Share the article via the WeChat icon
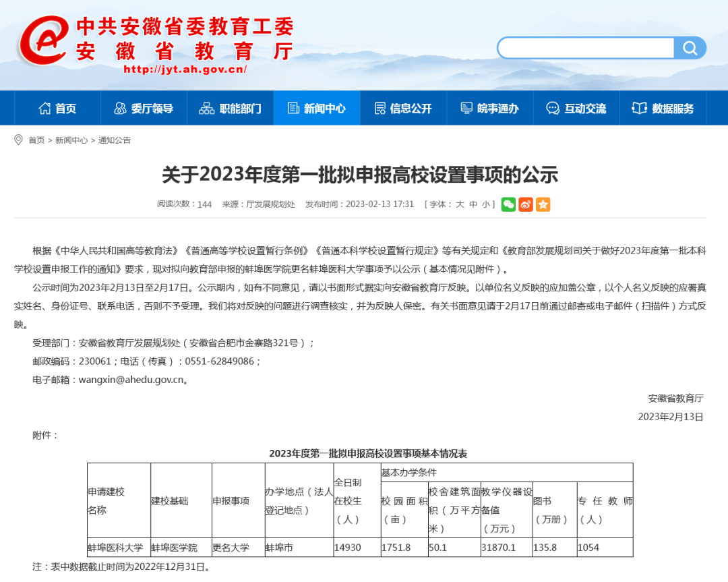The height and width of the screenshot is (582, 728). (x=509, y=204)
